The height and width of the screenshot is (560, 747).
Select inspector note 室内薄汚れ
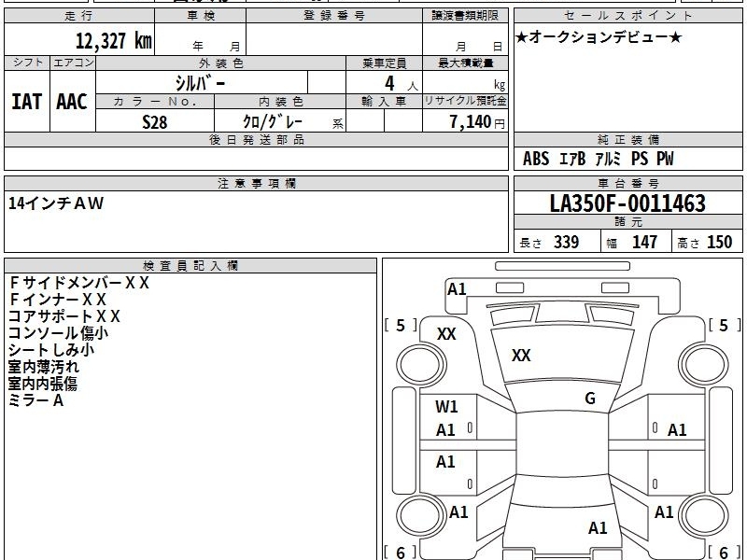coord(44,367)
